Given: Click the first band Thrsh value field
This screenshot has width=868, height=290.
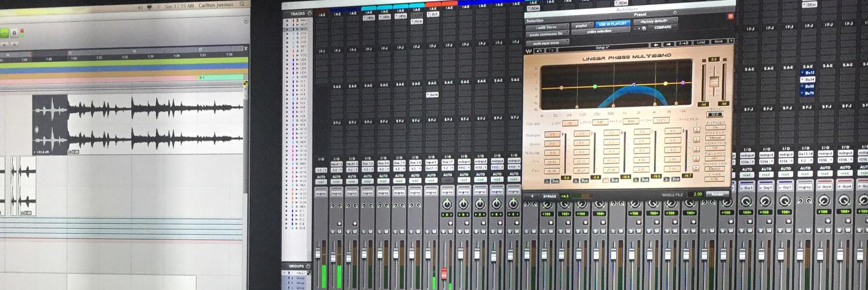Looking at the screenshot, I should pos(551,134).
